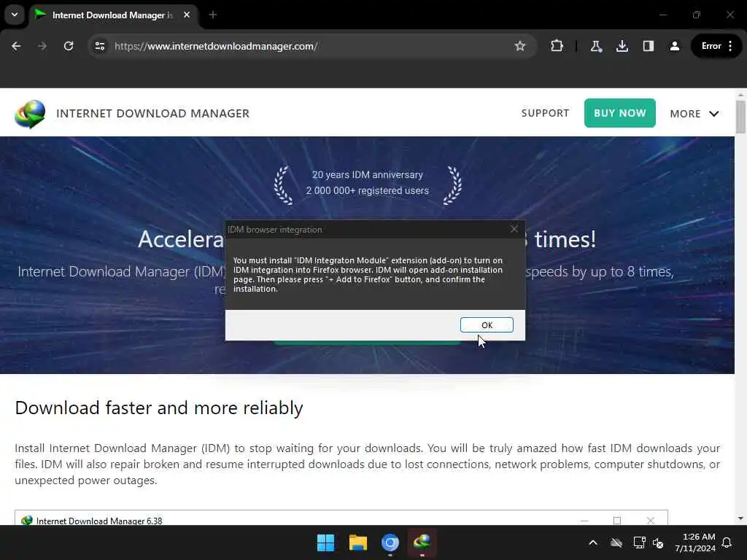Open the Chrome Labs flask icon
This screenshot has height=560, width=747.
pyautogui.click(x=596, y=46)
